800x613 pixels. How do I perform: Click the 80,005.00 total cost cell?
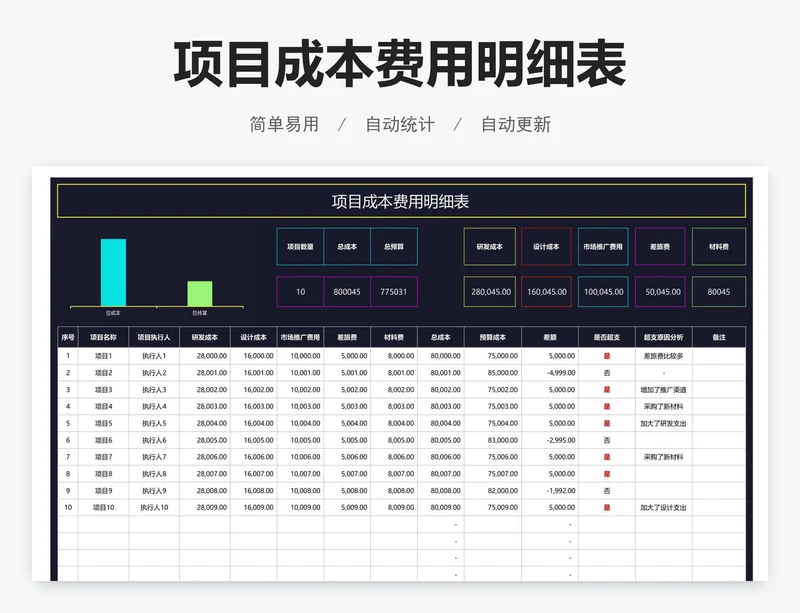(441, 440)
